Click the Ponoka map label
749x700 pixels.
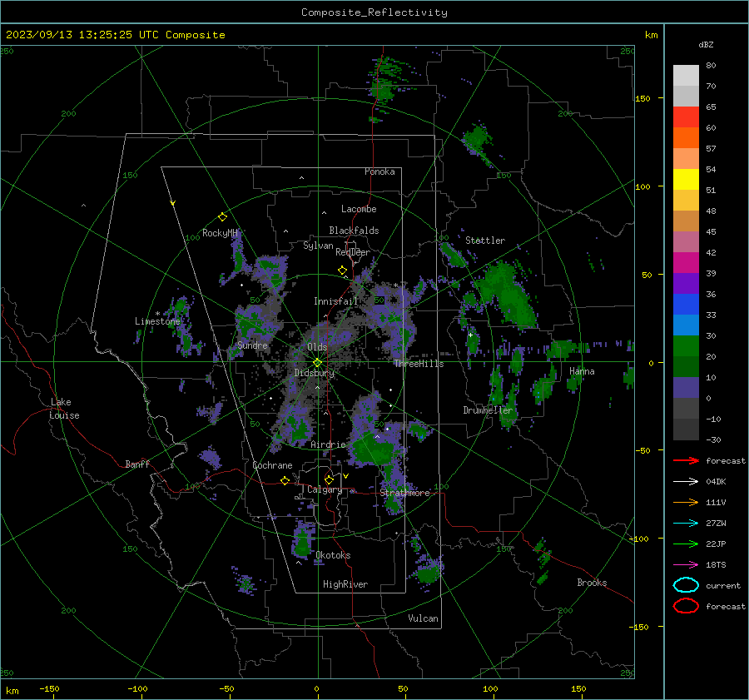click(x=379, y=171)
